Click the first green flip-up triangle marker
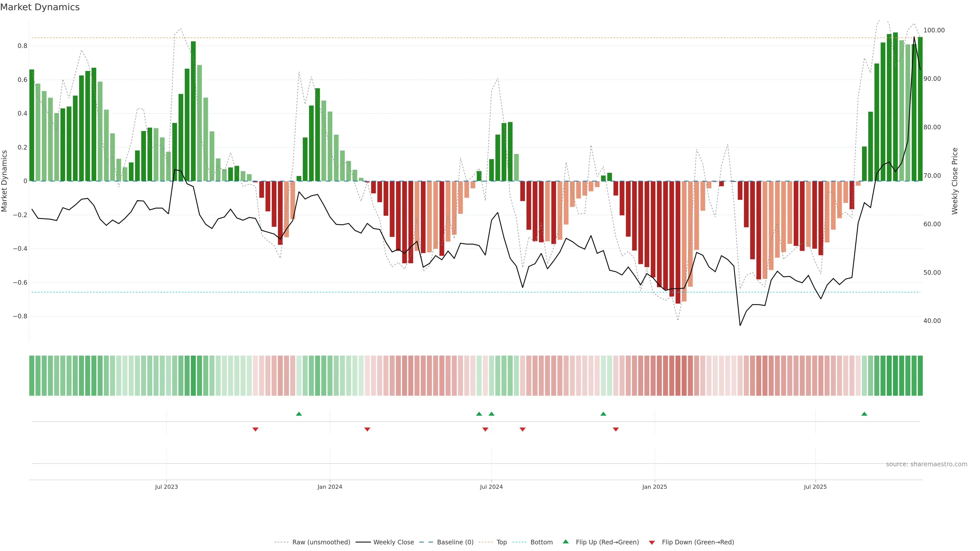This screenshot has width=980, height=551. [299, 414]
